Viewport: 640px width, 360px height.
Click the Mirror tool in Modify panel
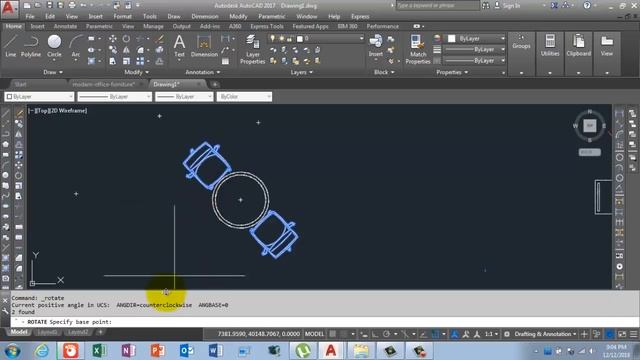pos(127,50)
